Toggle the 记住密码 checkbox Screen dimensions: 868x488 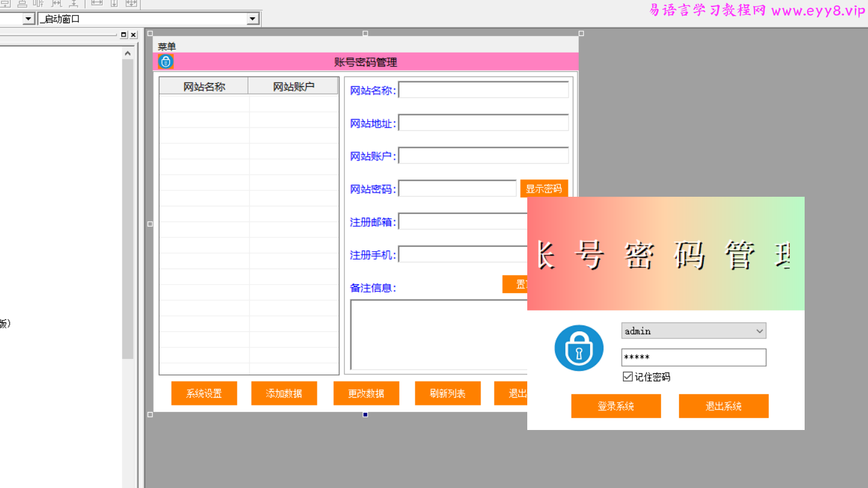pyautogui.click(x=628, y=377)
